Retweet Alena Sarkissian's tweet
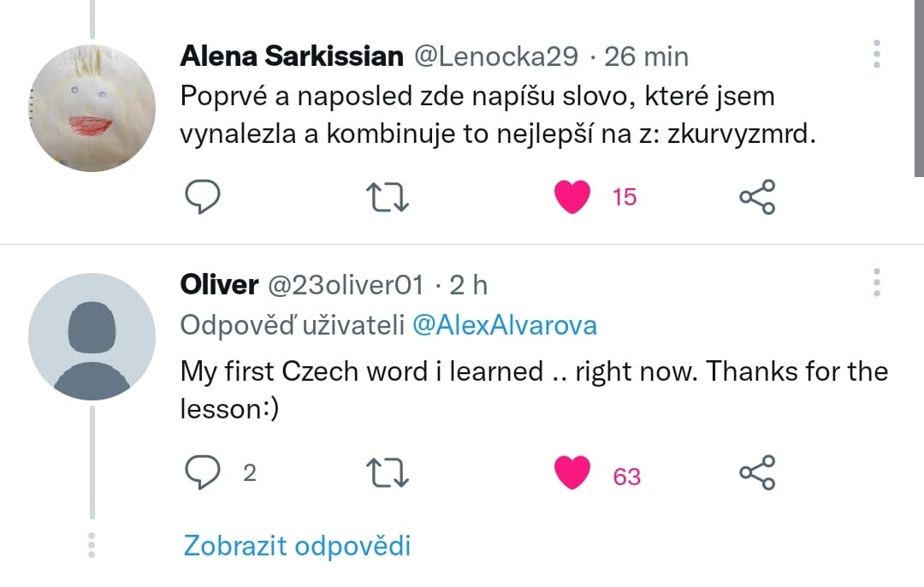Image resolution: width=924 pixels, height=587 pixels. 388,197
